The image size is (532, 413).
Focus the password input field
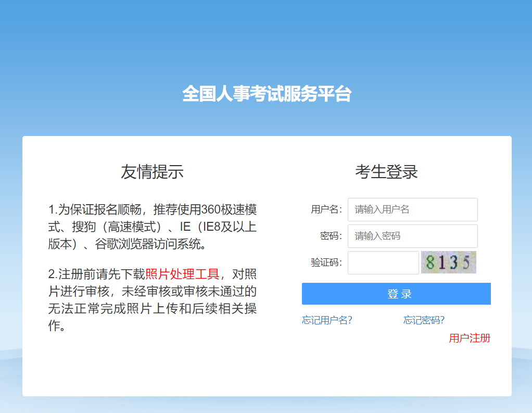(413, 236)
